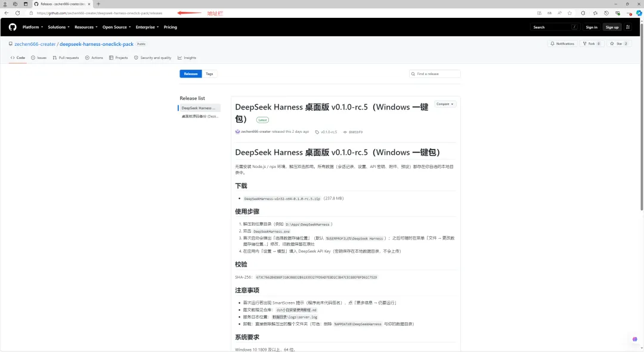Screen dimensions: 644x352
Task: Click the 8601bf9 commit link
Action: 355,132
